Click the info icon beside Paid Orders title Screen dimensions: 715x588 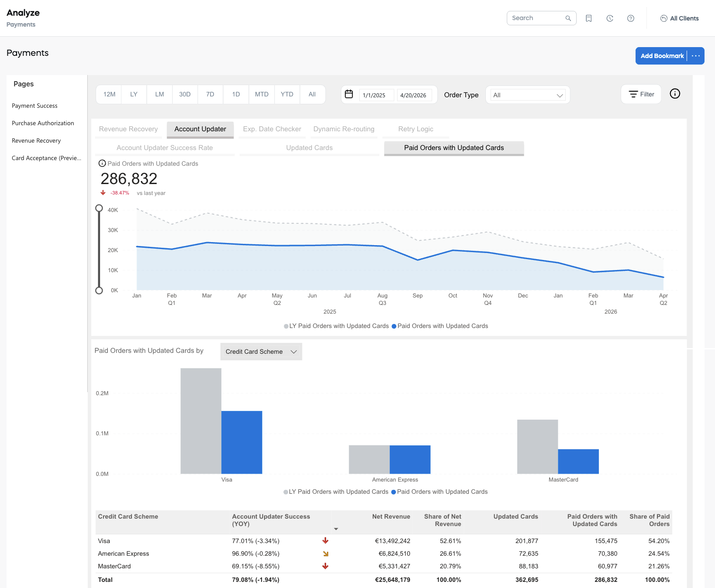pos(102,164)
